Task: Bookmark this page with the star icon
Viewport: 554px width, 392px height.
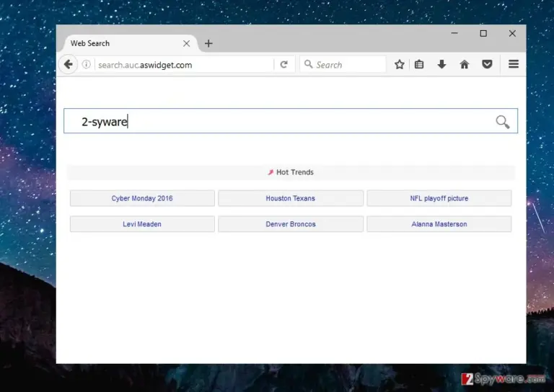Action: pos(400,65)
